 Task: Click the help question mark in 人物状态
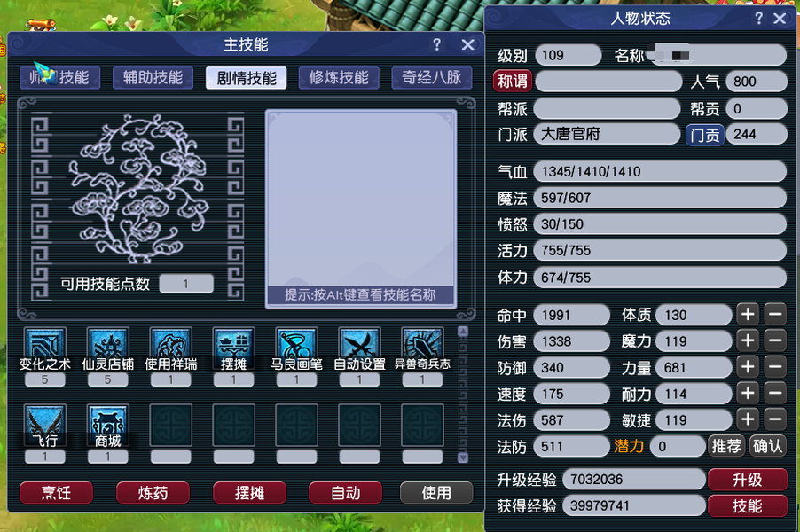tap(758, 19)
